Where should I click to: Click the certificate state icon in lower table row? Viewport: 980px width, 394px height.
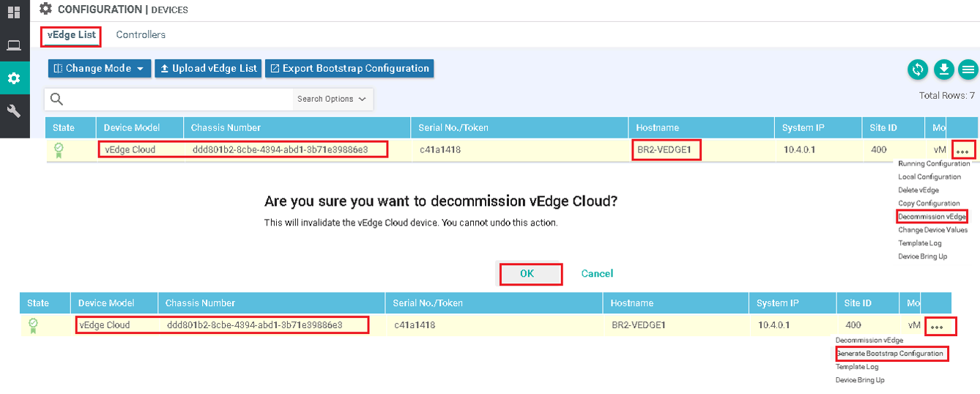(x=33, y=325)
